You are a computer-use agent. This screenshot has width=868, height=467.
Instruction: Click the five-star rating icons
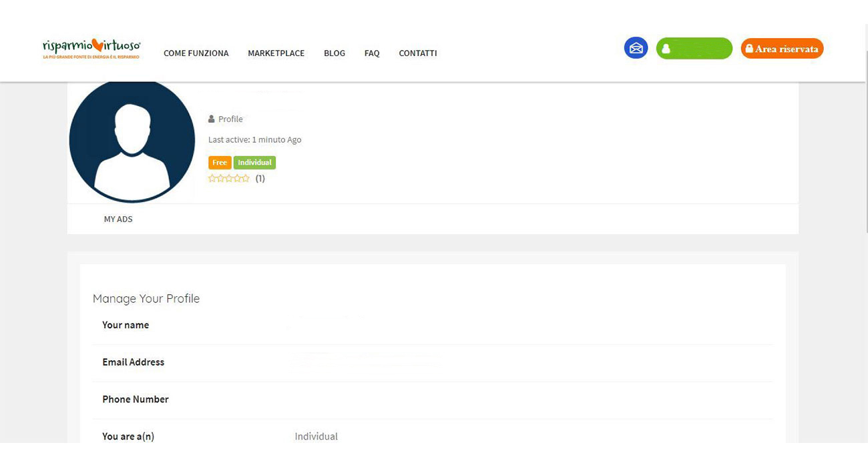click(x=229, y=179)
